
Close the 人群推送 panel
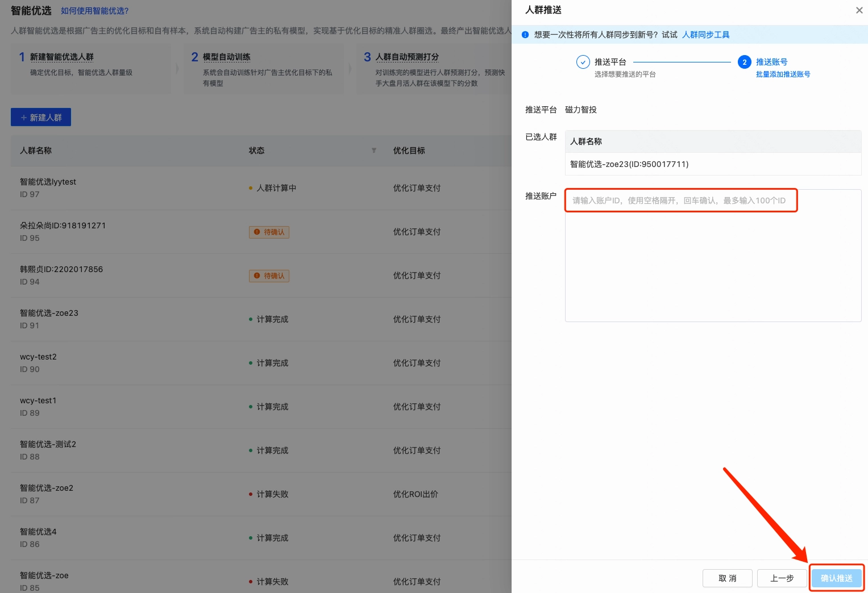[x=859, y=10]
